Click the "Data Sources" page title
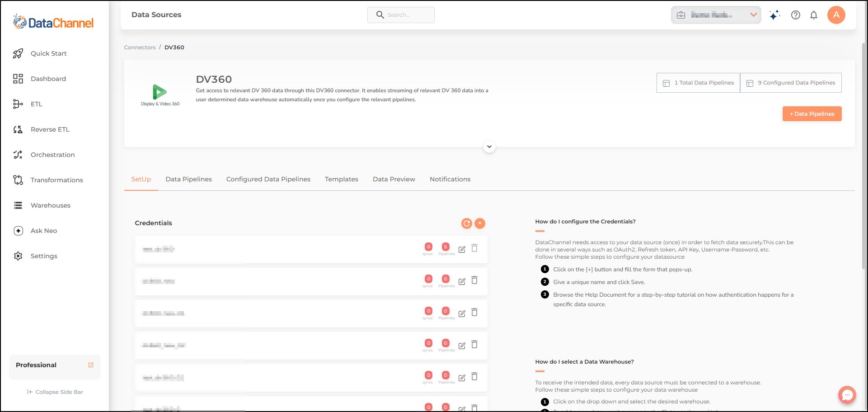Screen dimensions: 868x412 point(156,15)
